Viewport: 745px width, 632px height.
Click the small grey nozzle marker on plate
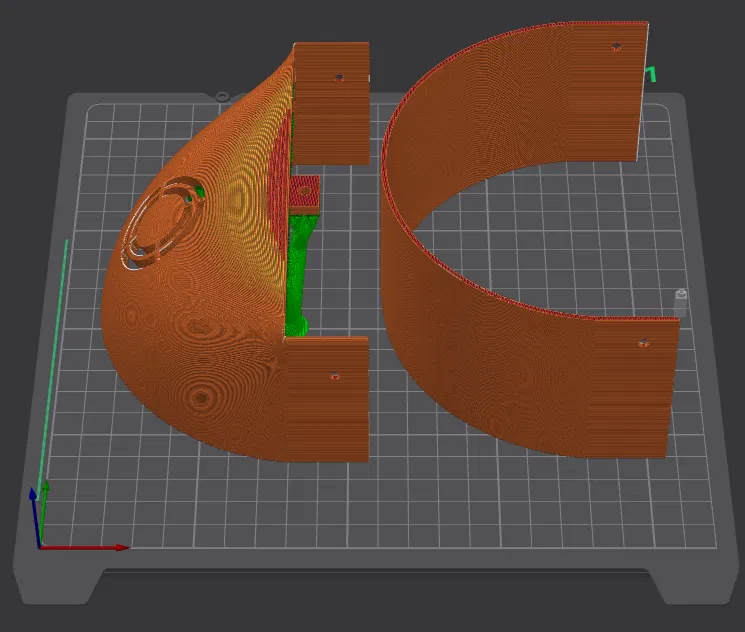coord(680,302)
